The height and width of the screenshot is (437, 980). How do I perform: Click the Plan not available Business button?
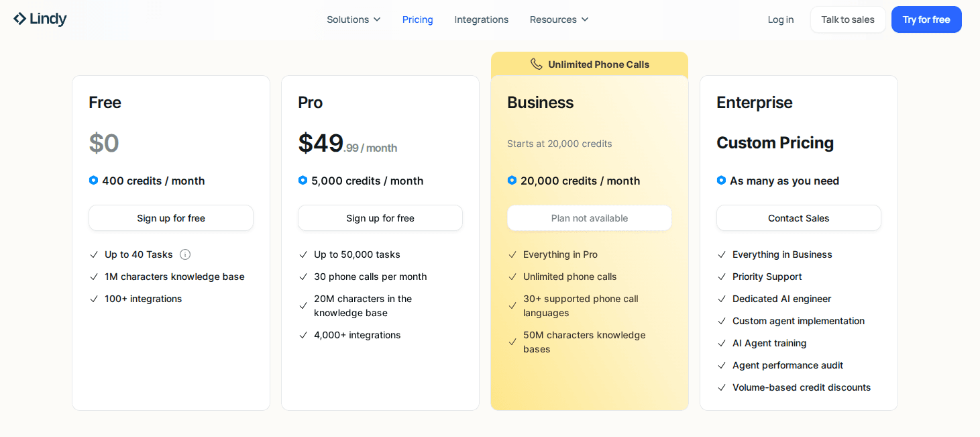[589, 218]
